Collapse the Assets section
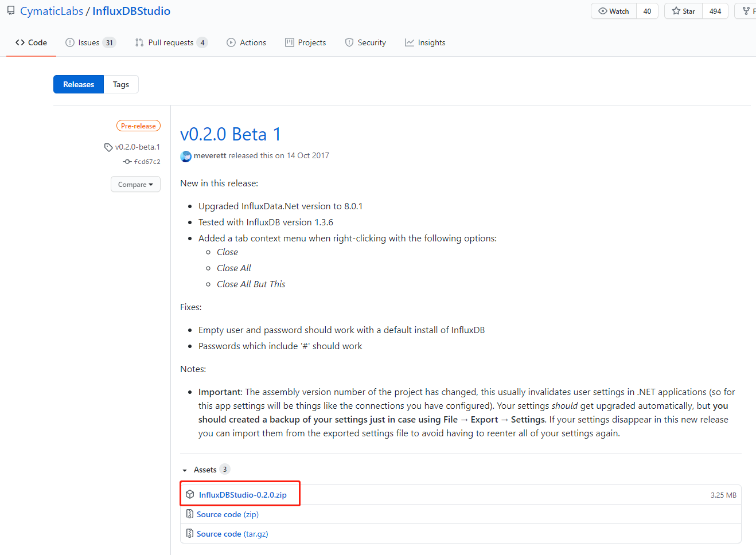This screenshot has width=756, height=555. tap(185, 469)
